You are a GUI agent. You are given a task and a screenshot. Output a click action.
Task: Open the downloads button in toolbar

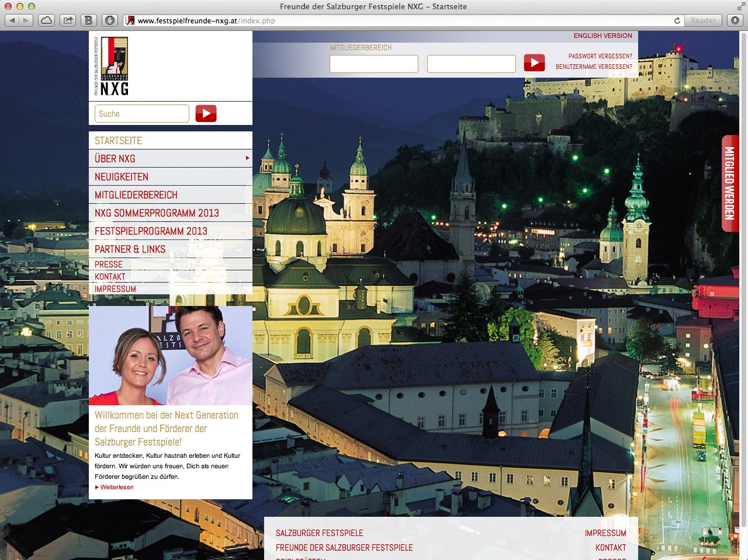point(735,20)
